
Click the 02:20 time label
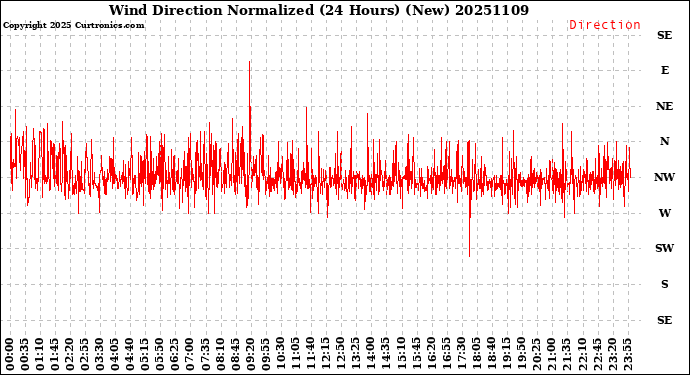click(x=70, y=354)
